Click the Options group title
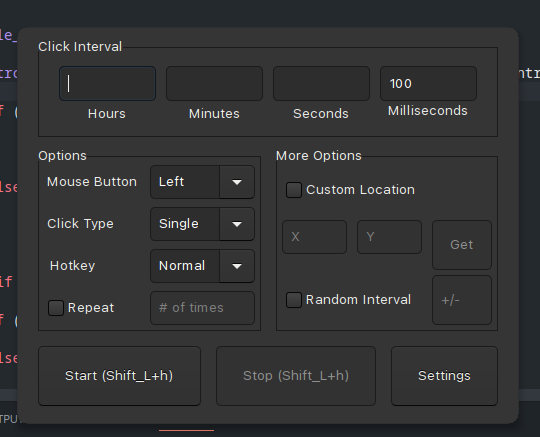 (x=62, y=156)
